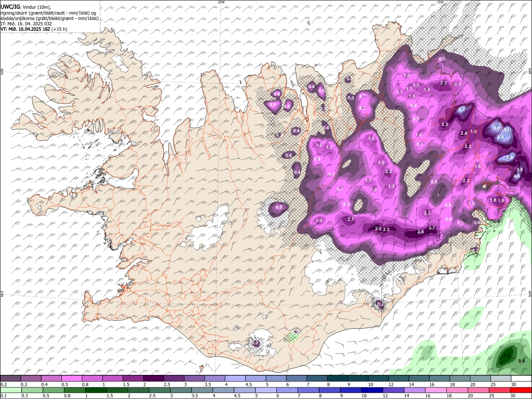Image resolution: width=532 pixels, height=399 pixels.
Task: Click the 2.1 snowfall value on the map
Action: click(x=350, y=219)
